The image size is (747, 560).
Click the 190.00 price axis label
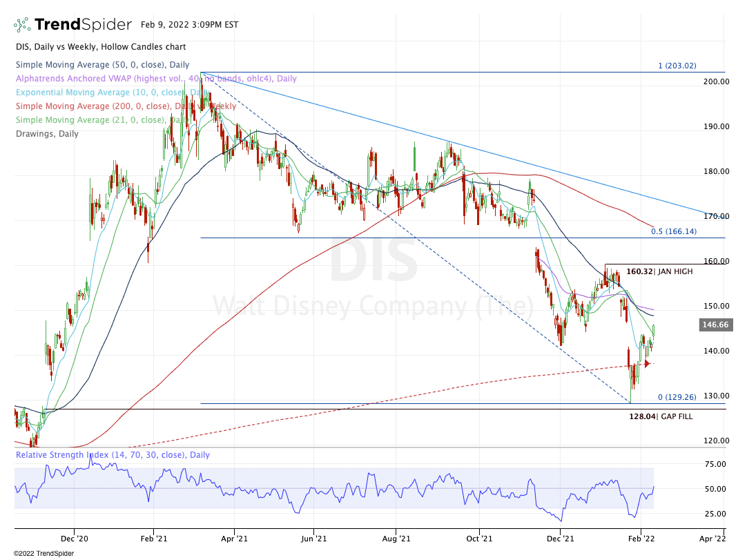[716, 126]
